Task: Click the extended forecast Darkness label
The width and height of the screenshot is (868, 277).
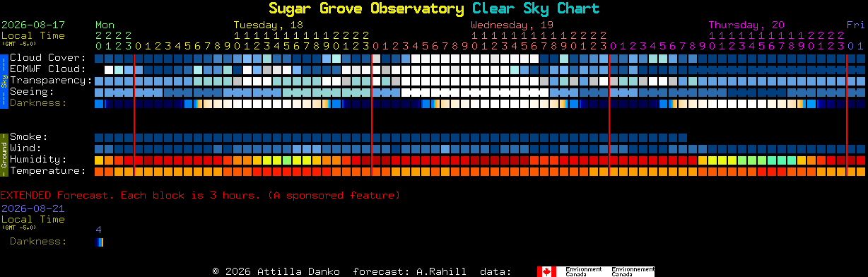Action: (38, 241)
